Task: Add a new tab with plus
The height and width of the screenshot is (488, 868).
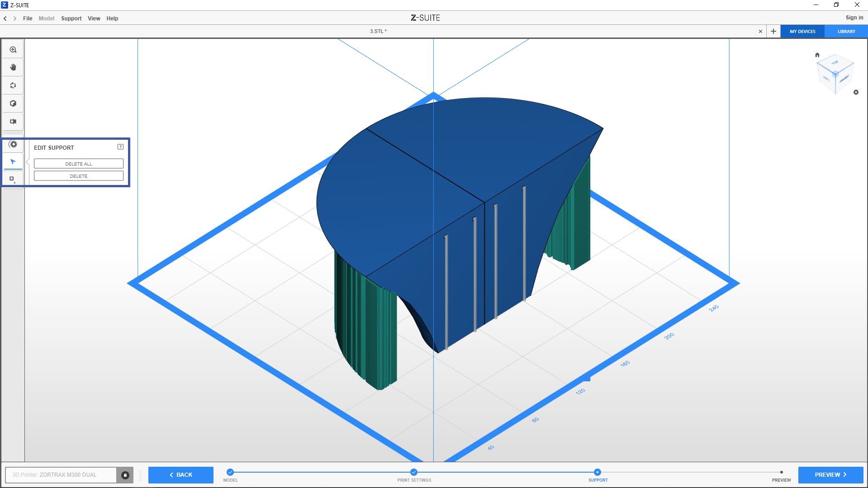Action: 773,32
